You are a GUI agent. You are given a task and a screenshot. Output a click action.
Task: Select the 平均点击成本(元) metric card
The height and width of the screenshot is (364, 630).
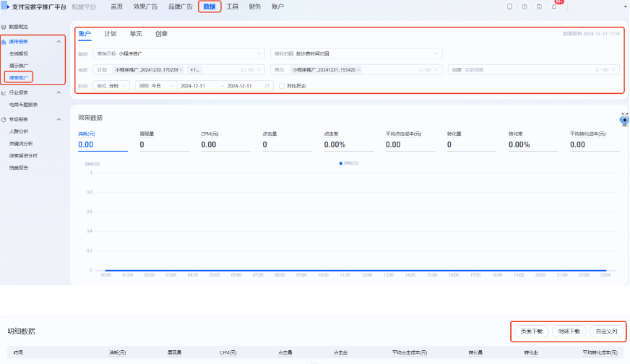[x=410, y=141]
